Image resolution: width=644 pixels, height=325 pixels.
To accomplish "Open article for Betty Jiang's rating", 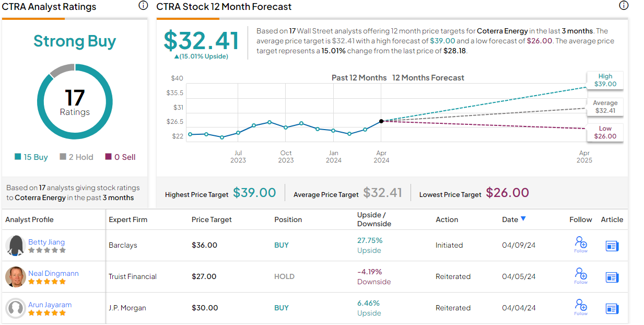I will pyautogui.click(x=612, y=246).
